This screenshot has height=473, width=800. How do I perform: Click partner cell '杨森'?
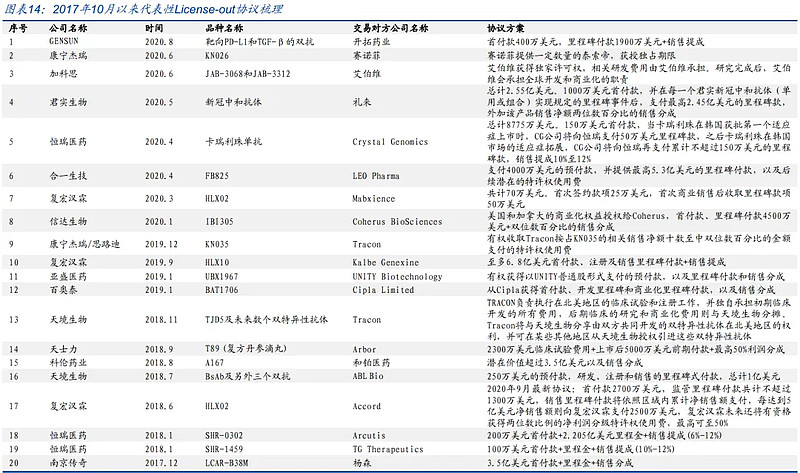point(362,463)
